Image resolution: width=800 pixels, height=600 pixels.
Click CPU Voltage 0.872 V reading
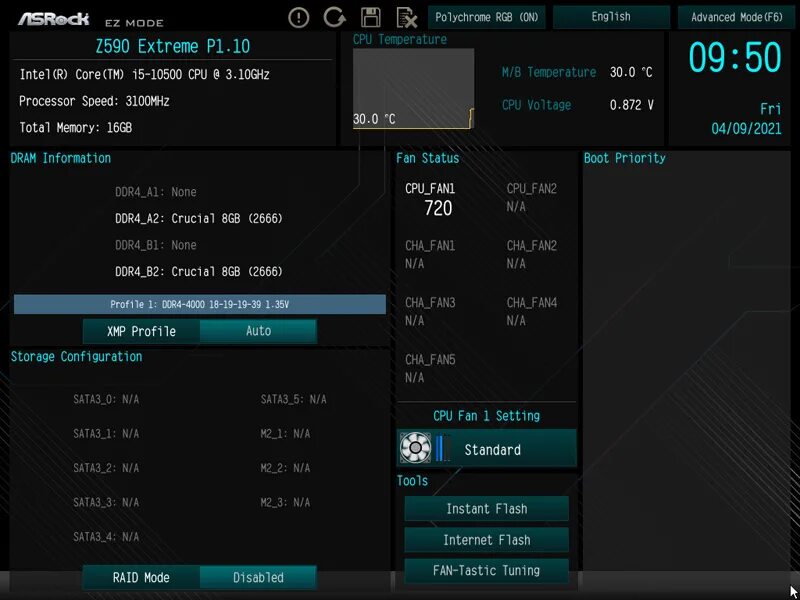click(578, 105)
